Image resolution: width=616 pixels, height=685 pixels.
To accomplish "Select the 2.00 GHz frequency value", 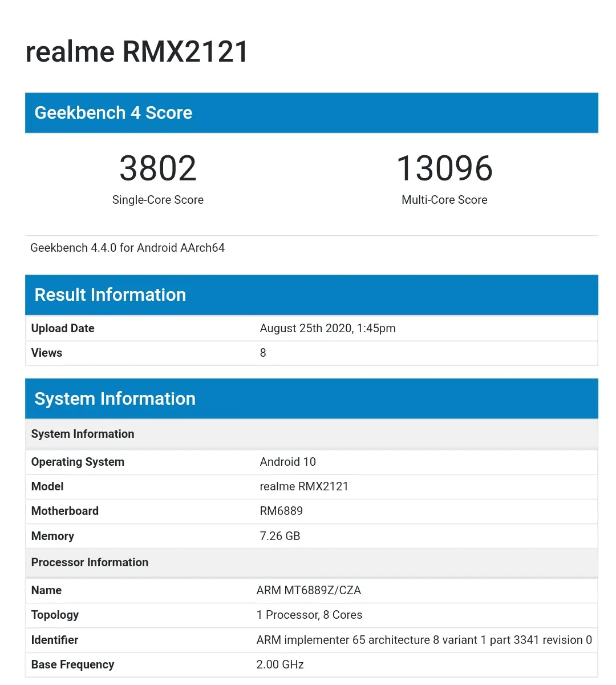I will tap(280, 664).
